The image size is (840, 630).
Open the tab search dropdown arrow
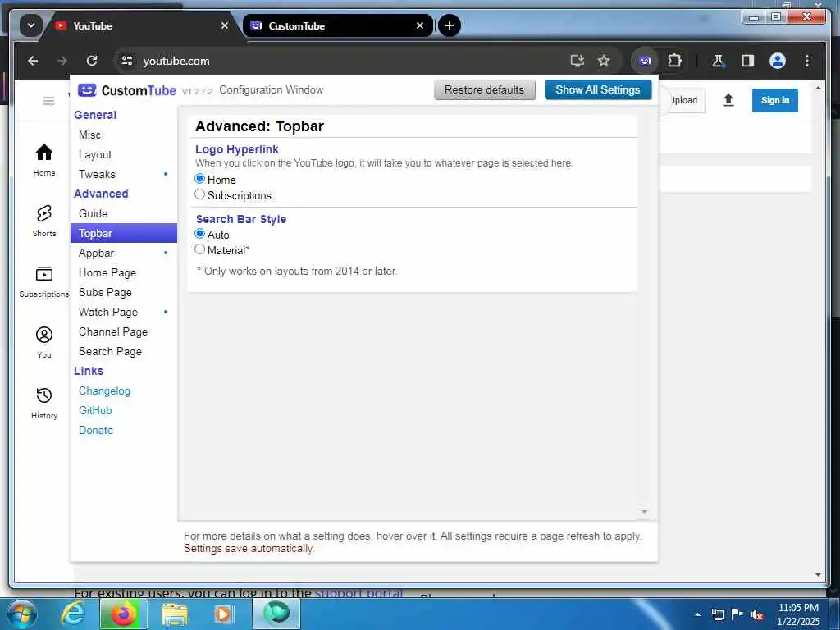[31, 25]
